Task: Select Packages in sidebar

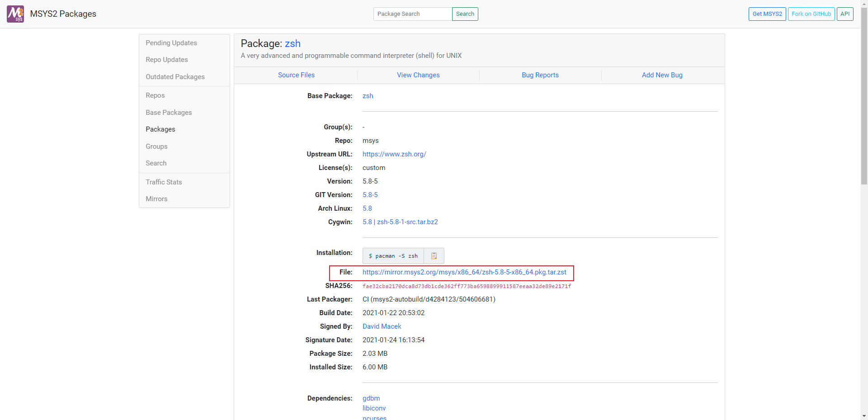Action: pyautogui.click(x=160, y=129)
